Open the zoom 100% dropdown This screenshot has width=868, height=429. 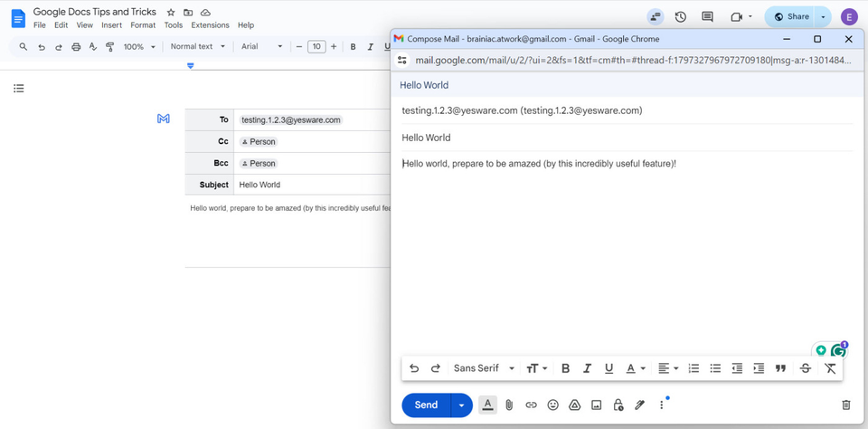pos(139,46)
